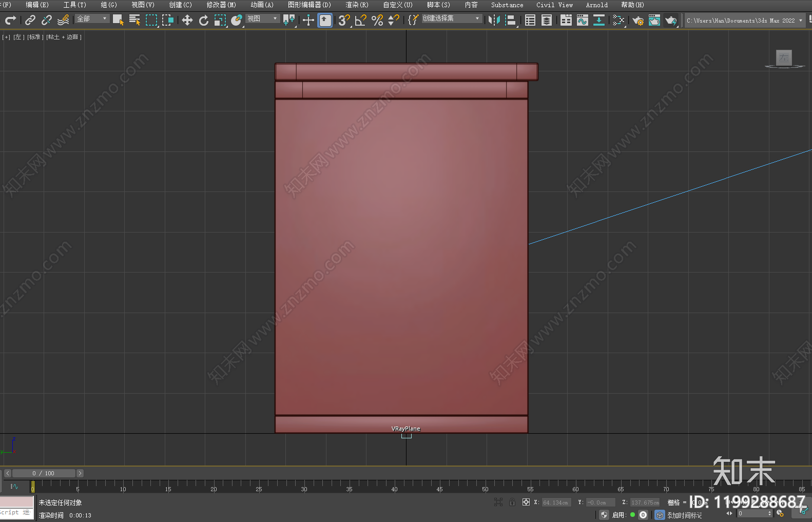812x522 pixels.
Task: Open the 创建选择集 named selection dropdown
Action: tap(452, 18)
